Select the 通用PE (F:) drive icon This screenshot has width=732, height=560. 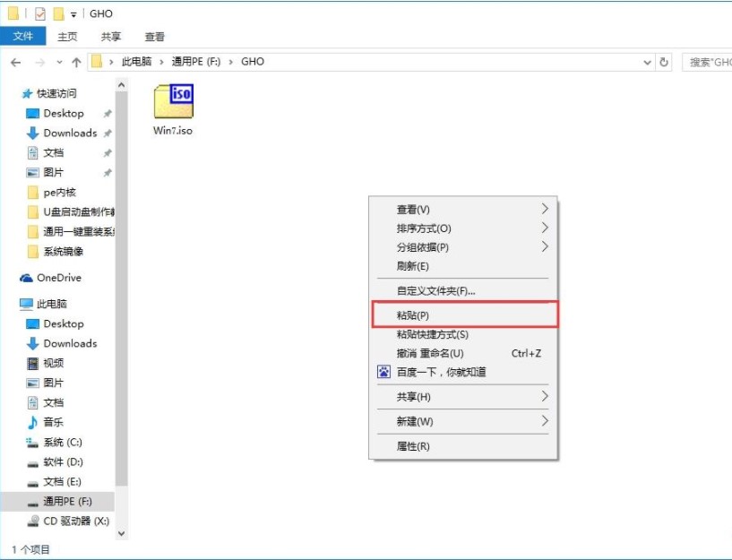pos(32,503)
